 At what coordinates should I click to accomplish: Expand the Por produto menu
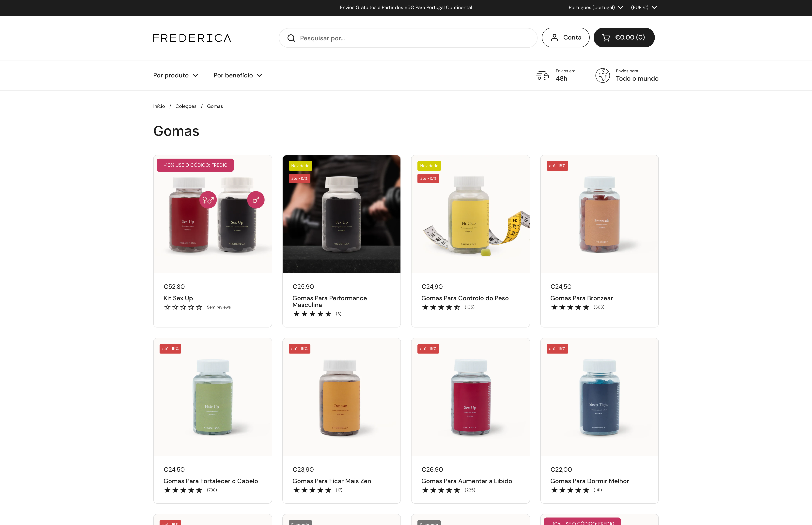tap(176, 75)
